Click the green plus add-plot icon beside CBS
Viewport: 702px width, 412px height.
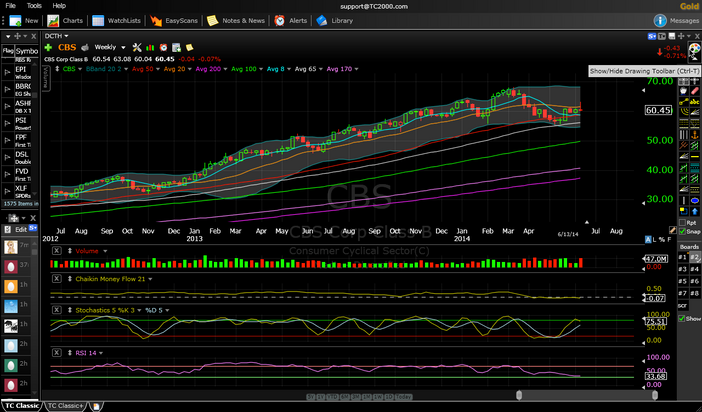[x=48, y=47]
